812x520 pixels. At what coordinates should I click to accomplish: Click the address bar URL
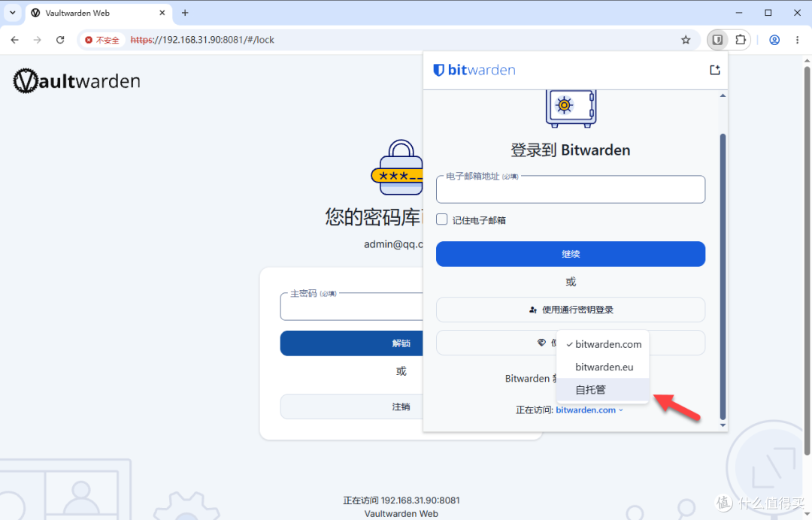202,40
